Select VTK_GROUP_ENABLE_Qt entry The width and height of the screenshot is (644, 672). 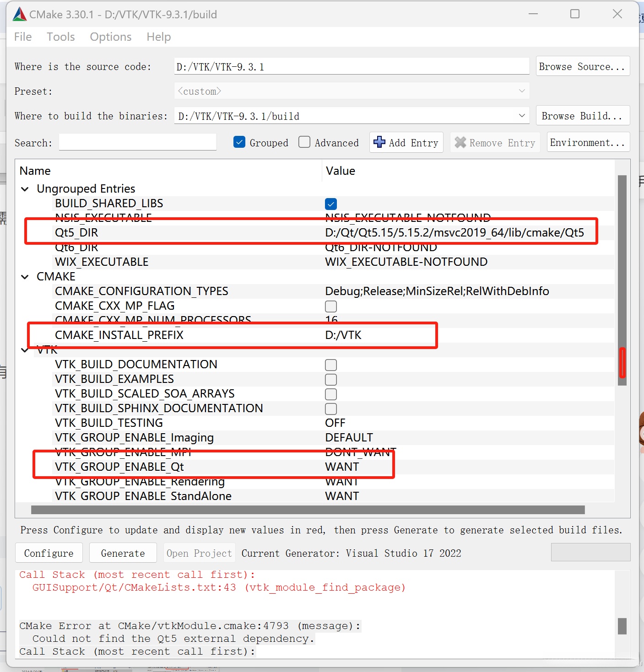(119, 467)
